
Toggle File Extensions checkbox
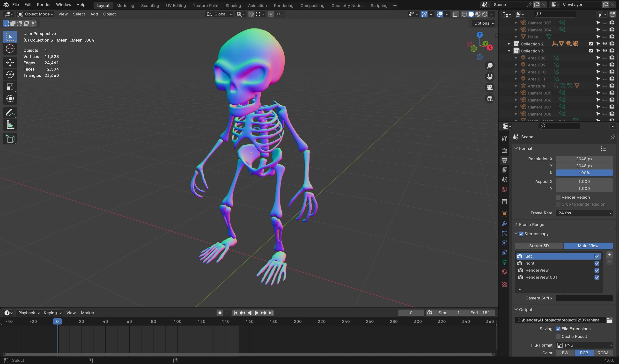(x=558, y=329)
